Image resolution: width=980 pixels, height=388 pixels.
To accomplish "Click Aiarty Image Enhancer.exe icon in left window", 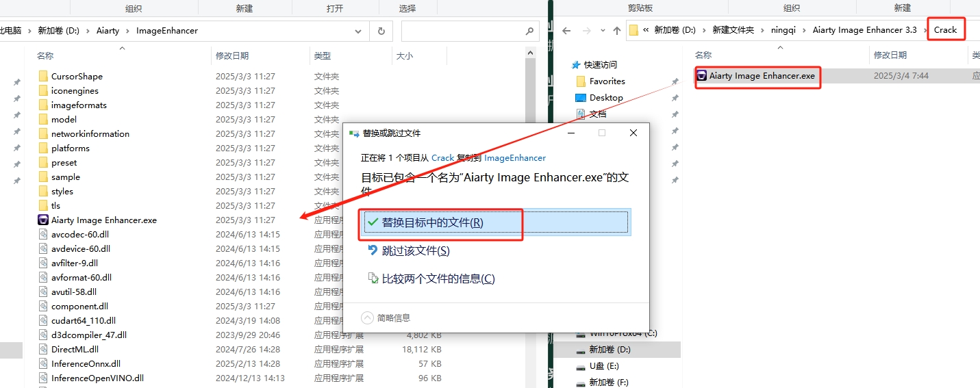I will point(43,220).
